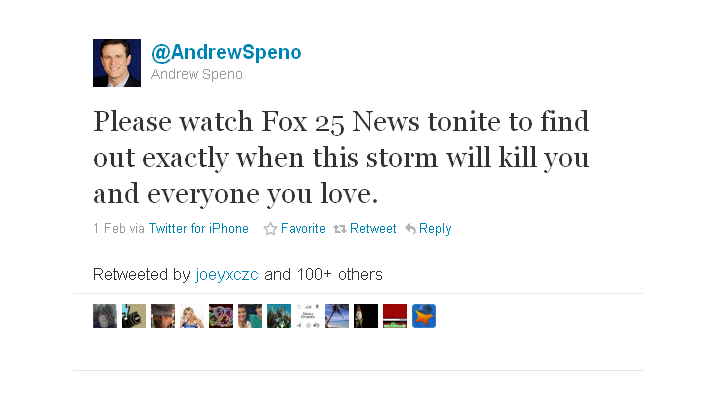Click the Reply arrow icon

pos(410,228)
